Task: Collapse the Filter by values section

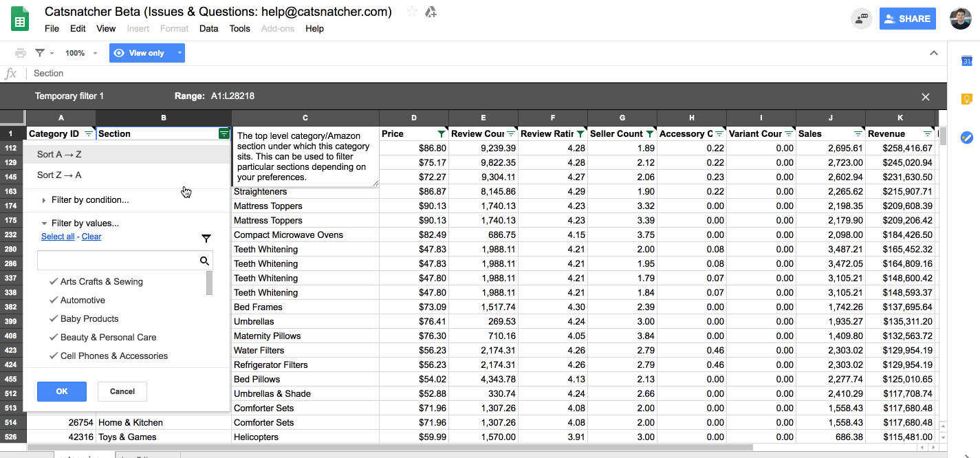Action: [x=80, y=223]
